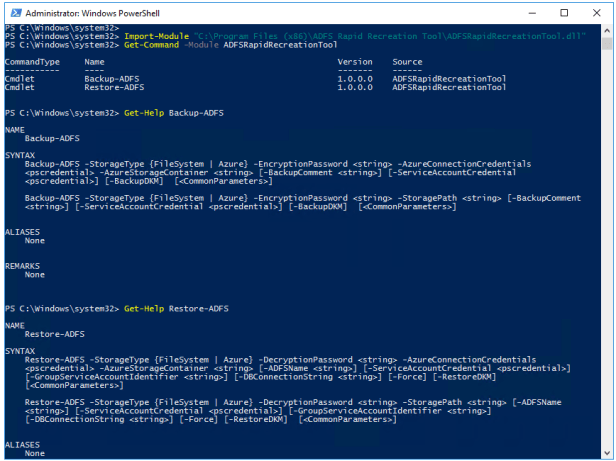Click version 1.0.0.0 in Restore-ADFS row

point(355,87)
